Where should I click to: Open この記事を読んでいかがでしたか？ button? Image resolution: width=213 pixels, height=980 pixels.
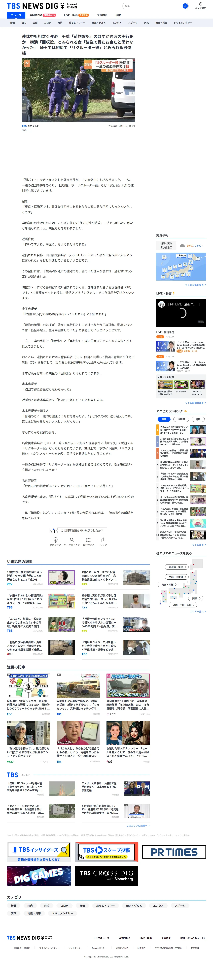tap(82, 530)
